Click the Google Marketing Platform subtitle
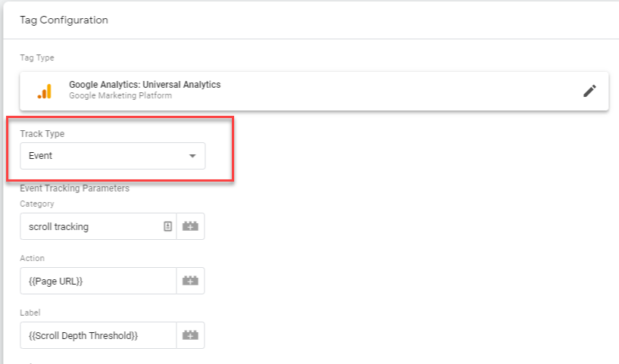This screenshot has height=364, width=619. (x=120, y=96)
